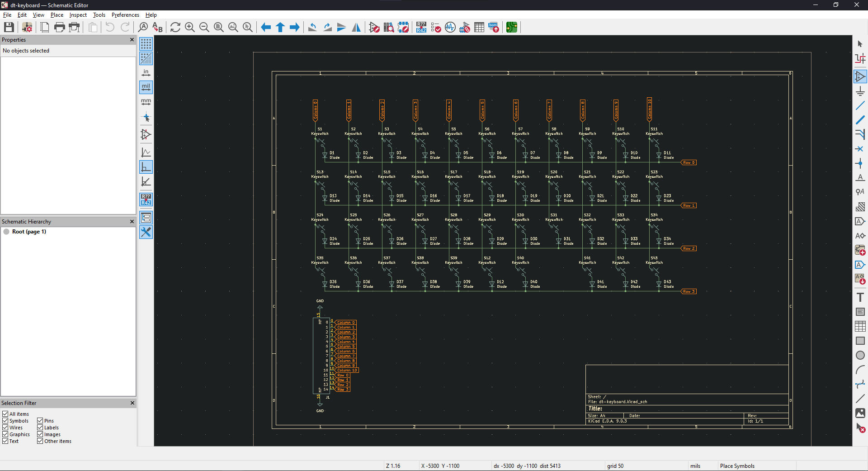868x471 pixels.
Task: Select the Place Junctions tool
Action: tap(860, 163)
